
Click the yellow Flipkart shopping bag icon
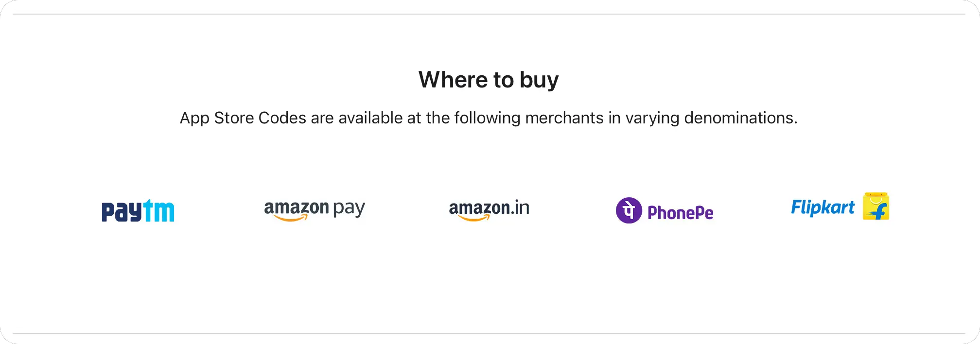[x=876, y=206]
